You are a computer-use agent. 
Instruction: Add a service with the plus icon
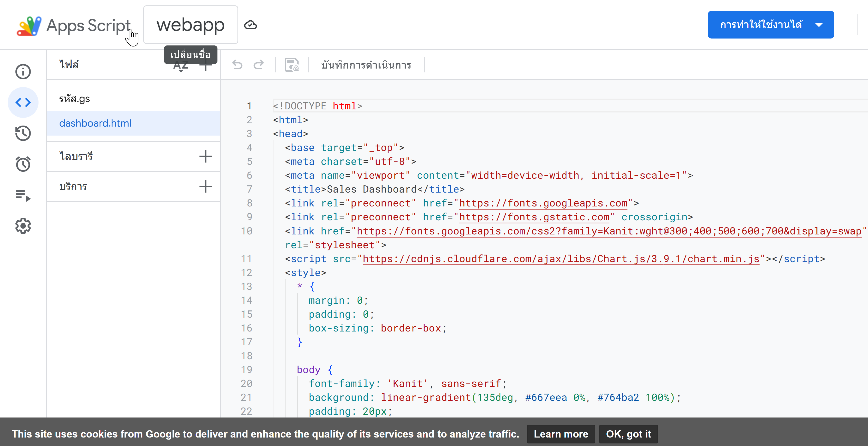click(205, 186)
